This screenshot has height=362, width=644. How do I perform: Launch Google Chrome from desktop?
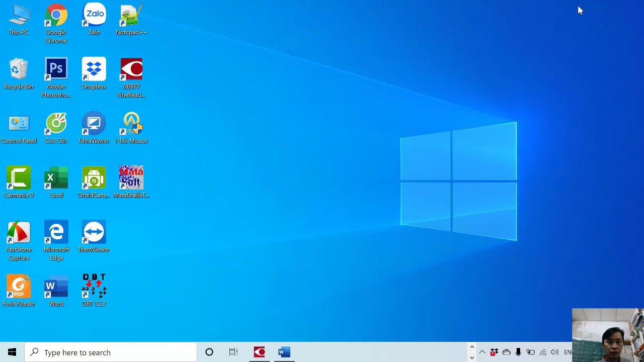pos(56,24)
